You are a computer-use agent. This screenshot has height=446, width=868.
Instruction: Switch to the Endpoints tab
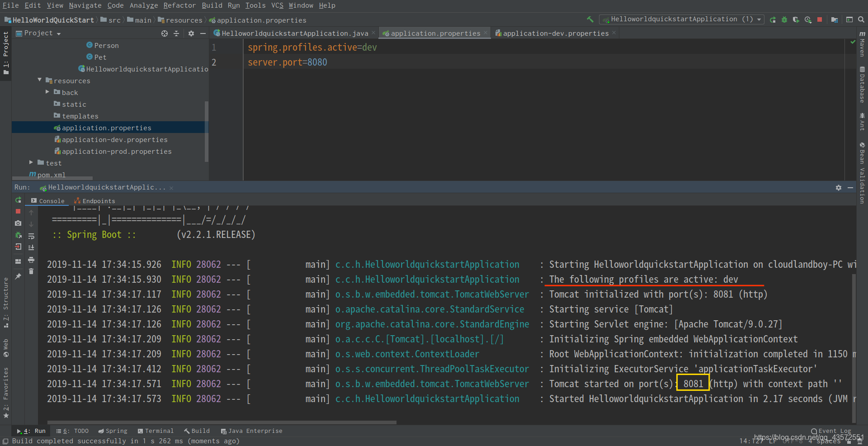click(94, 201)
